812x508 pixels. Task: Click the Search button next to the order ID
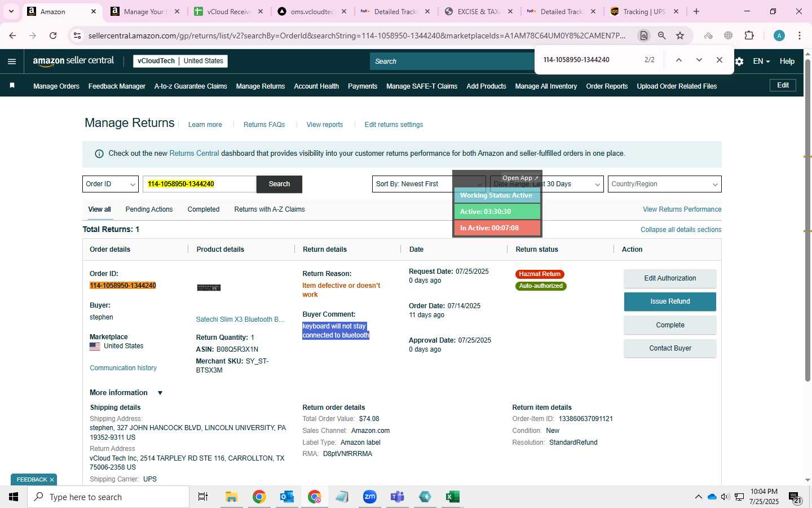coord(279,184)
